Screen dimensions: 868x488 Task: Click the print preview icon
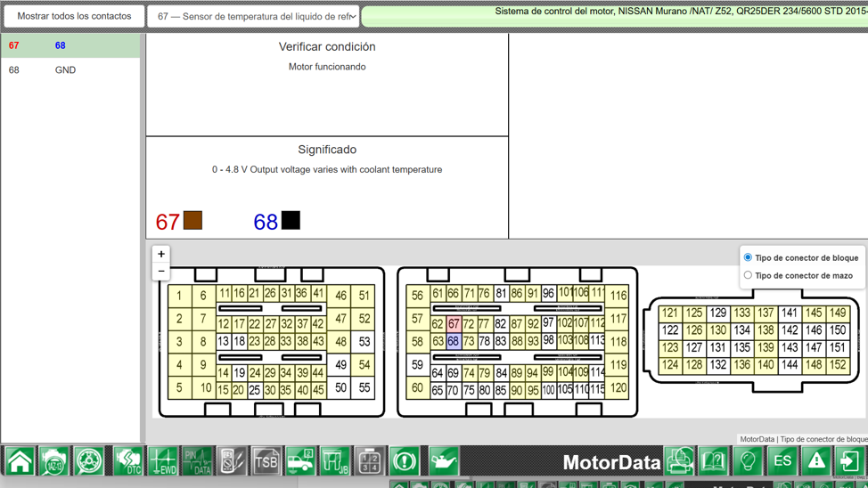tap(679, 461)
